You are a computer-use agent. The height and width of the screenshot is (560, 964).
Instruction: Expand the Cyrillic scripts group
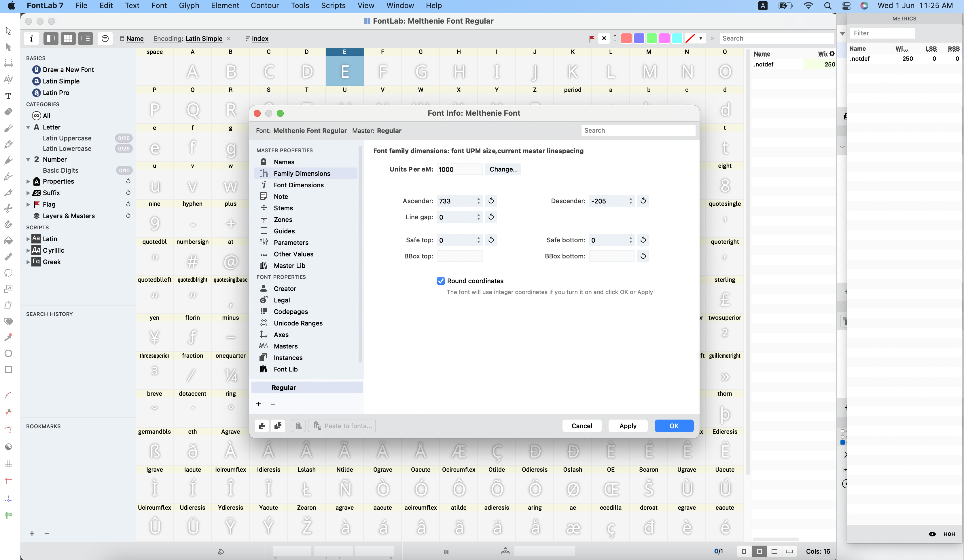28,250
